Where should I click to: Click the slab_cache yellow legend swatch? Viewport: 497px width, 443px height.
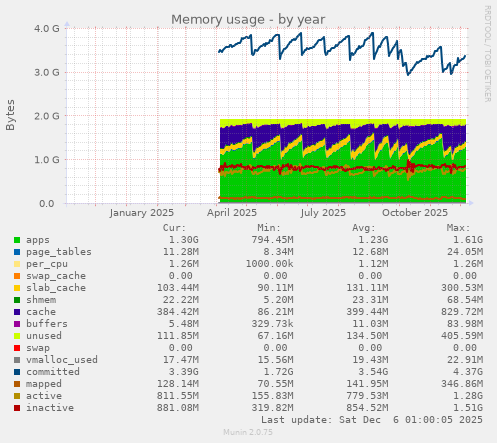coord(17,288)
